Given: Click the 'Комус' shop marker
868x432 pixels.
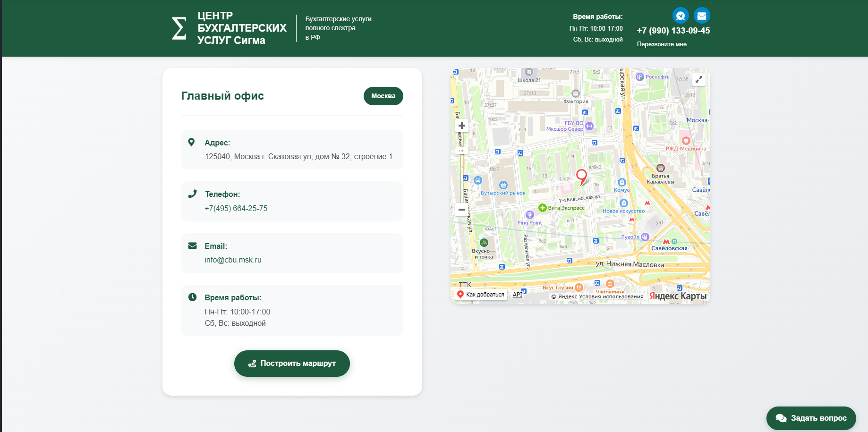Looking at the screenshot, I should tap(621, 182).
